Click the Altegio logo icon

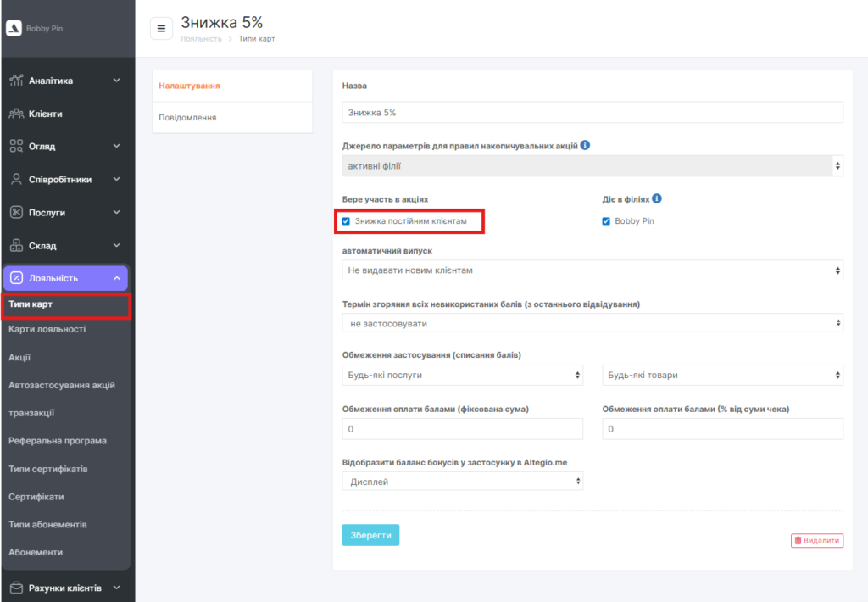click(x=14, y=28)
